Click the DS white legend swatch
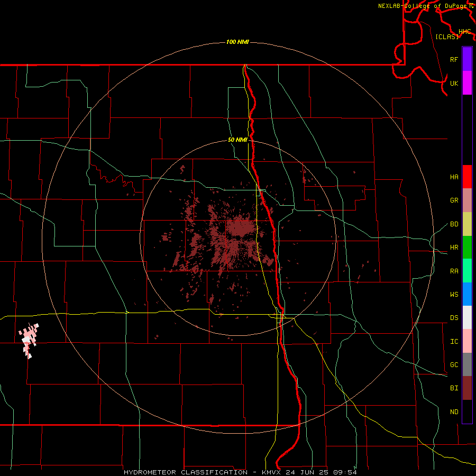This screenshot has height=476, width=476. coord(467,317)
